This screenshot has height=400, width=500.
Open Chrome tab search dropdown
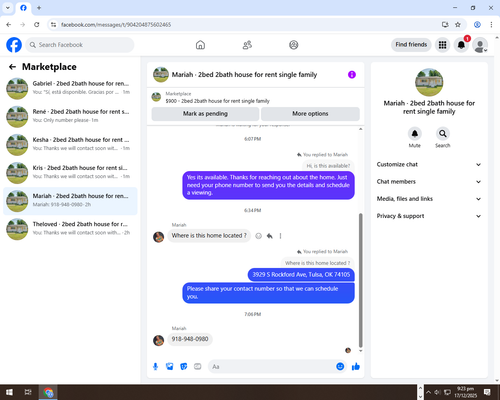pos(8,8)
